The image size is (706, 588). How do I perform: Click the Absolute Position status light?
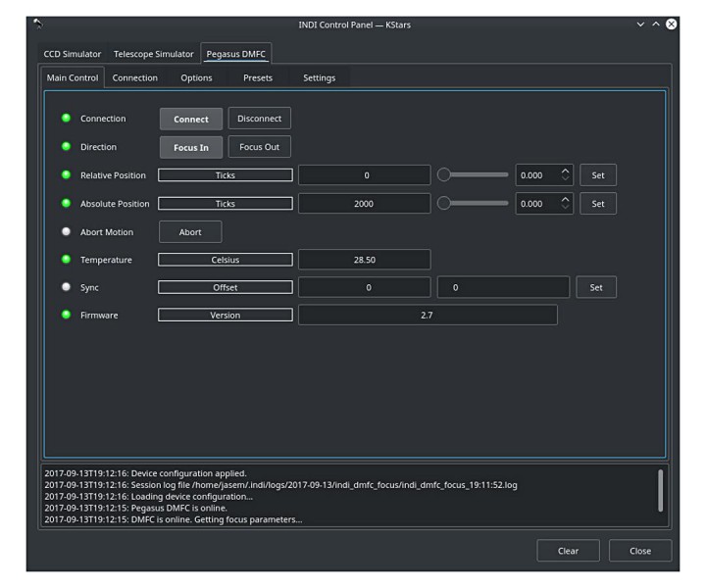point(67,204)
